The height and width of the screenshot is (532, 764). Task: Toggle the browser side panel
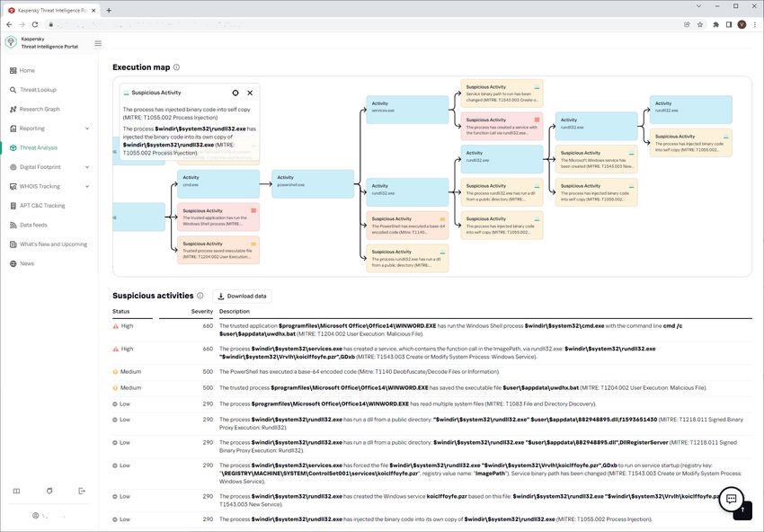(x=729, y=24)
